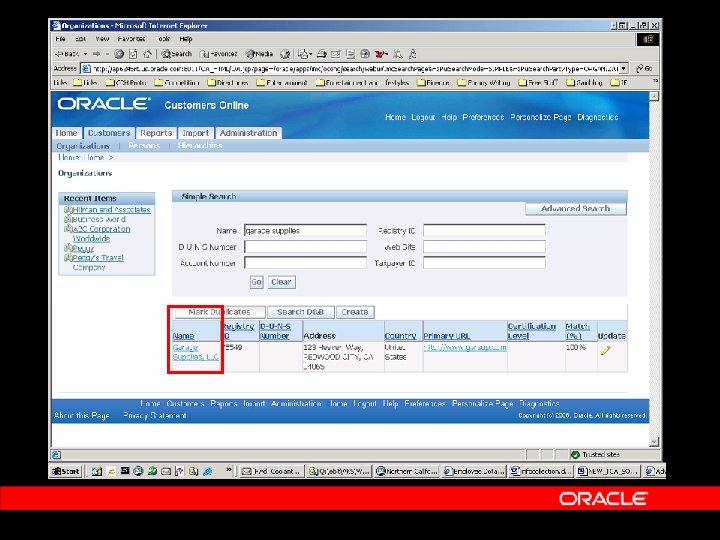Image resolution: width=720 pixels, height=540 pixels.
Task: Open the Back button history dropdown arrow
Action: pos(85,54)
